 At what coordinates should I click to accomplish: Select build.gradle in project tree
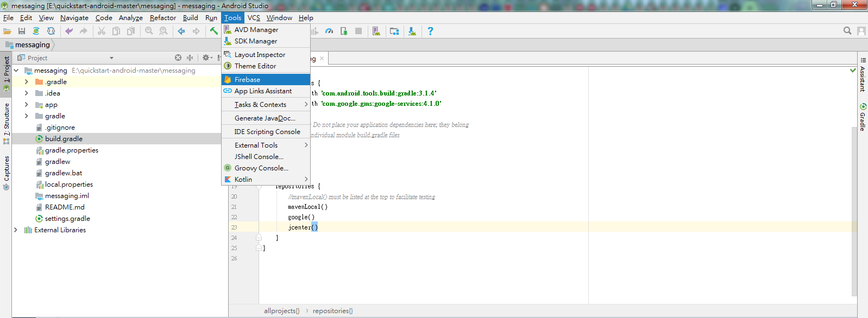[64, 139]
